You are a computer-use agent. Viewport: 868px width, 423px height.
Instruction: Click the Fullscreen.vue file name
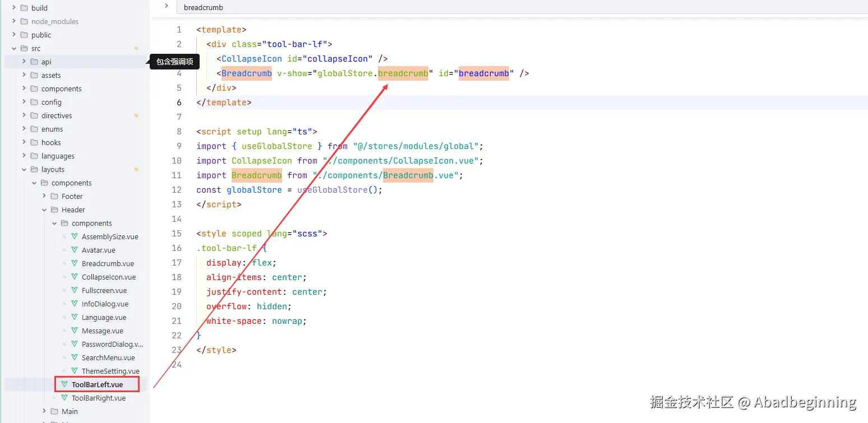coord(104,290)
